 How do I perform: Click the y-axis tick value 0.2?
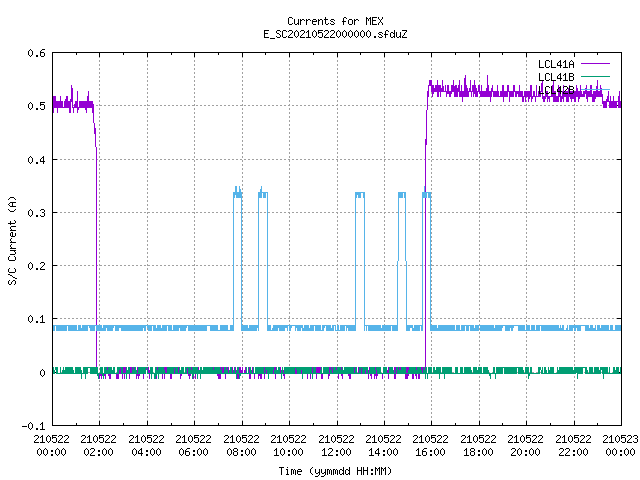pos(37,266)
